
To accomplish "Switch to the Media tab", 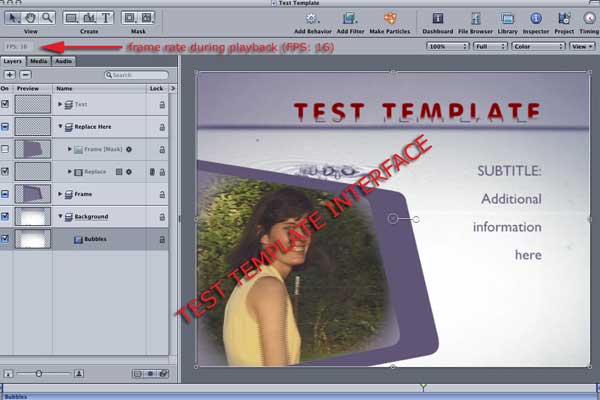I will pyautogui.click(x=38, y=61).
